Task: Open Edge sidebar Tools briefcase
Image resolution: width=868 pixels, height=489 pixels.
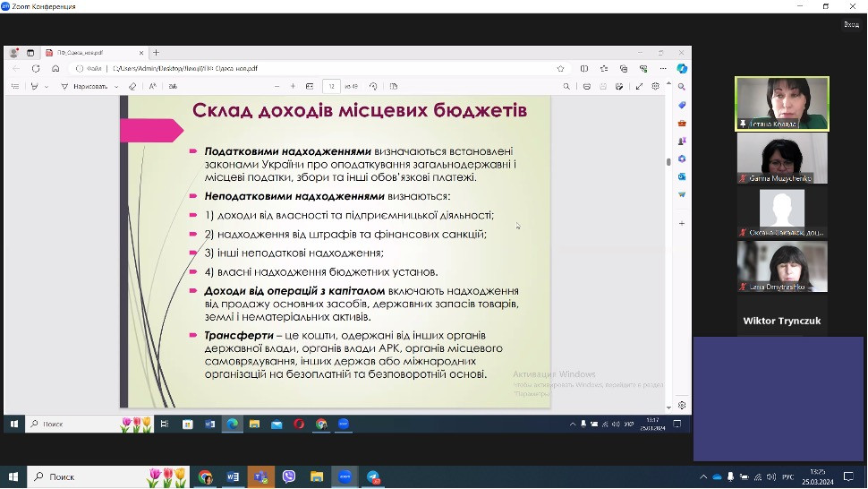Action: [x=682, y=123]
